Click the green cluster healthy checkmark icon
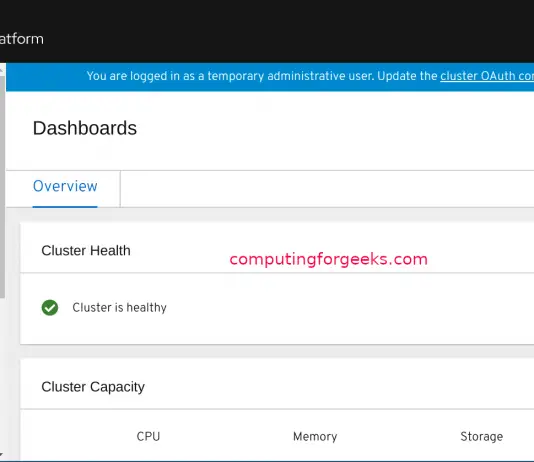The width and height of the screenshot is (534, 462). point(50,308)
